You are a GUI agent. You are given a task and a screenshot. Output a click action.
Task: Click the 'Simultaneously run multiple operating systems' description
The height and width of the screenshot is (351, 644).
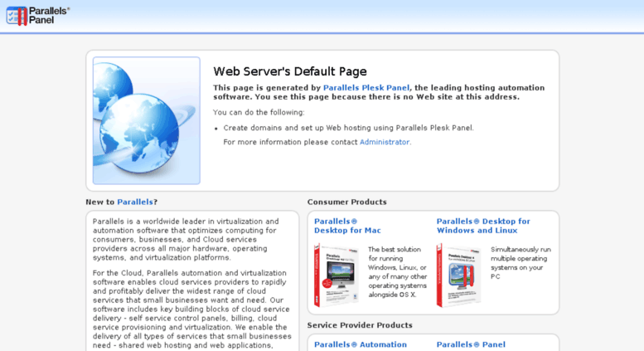pos(521,263)
